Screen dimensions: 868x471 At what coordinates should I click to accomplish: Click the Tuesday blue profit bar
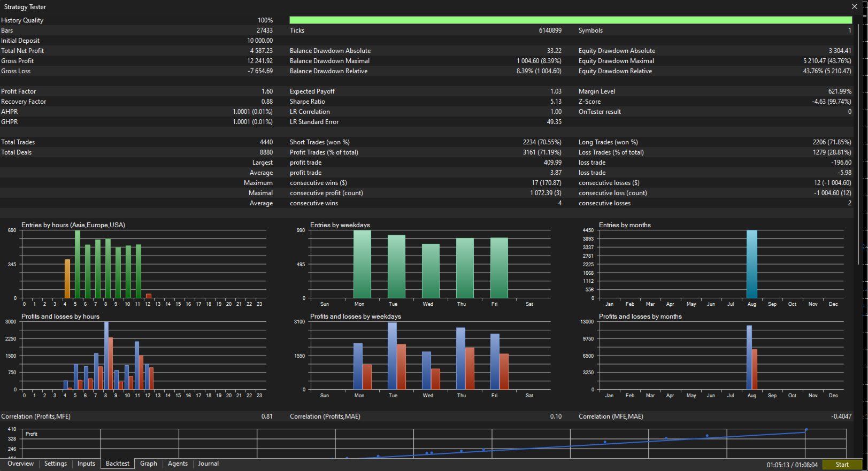[393, 356]
